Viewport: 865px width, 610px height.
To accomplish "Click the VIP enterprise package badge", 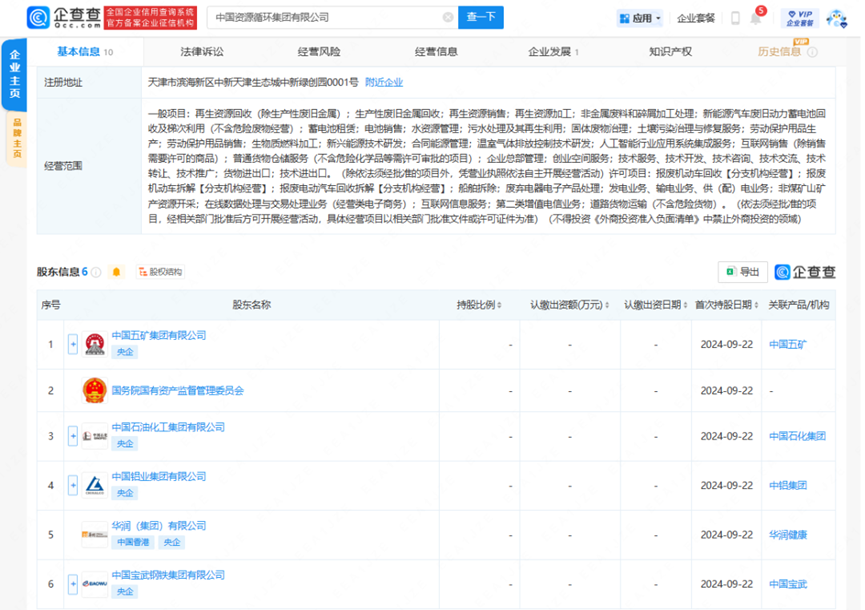I will [x=800, y=18].
